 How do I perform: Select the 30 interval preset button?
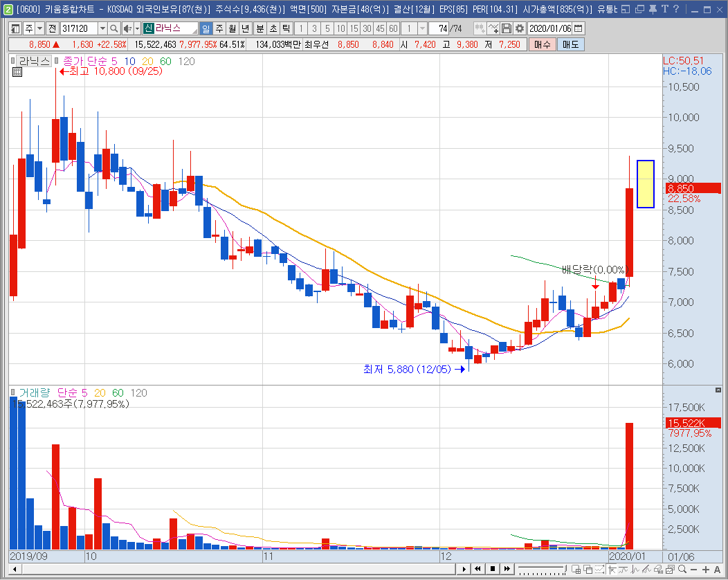[x=367, y=29]
